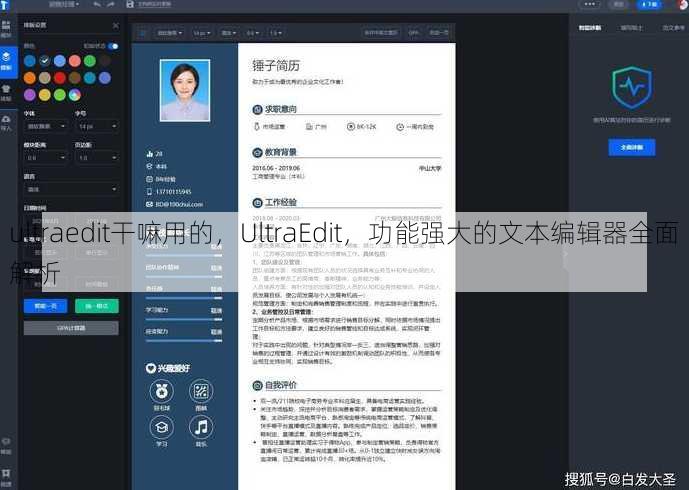Open the three-dots more menu
The image size is (689, 490).
[x=590, y=4]
